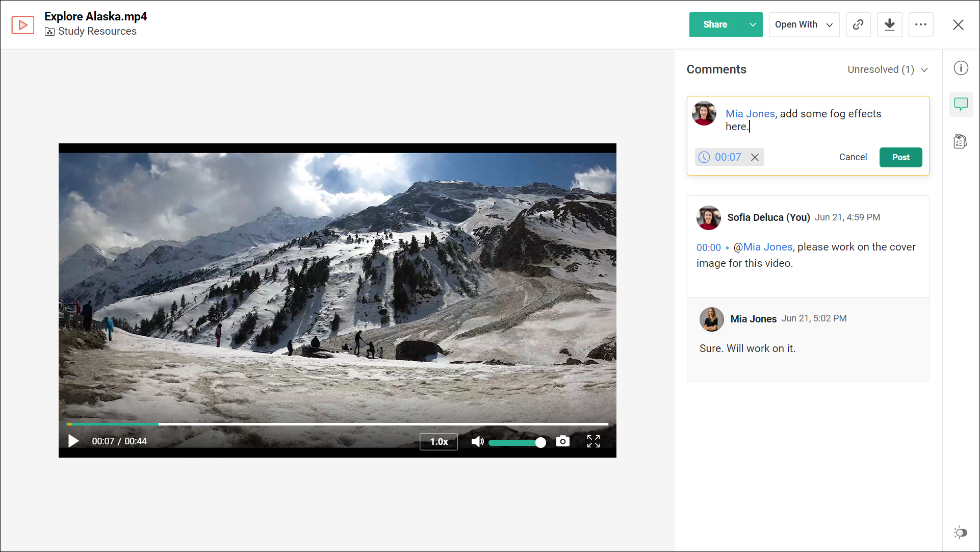Image resolution: width=980 pixels, height=552 pixels.
Task: Enter fullscreen video mode
Action: click(x=593, y=441)
